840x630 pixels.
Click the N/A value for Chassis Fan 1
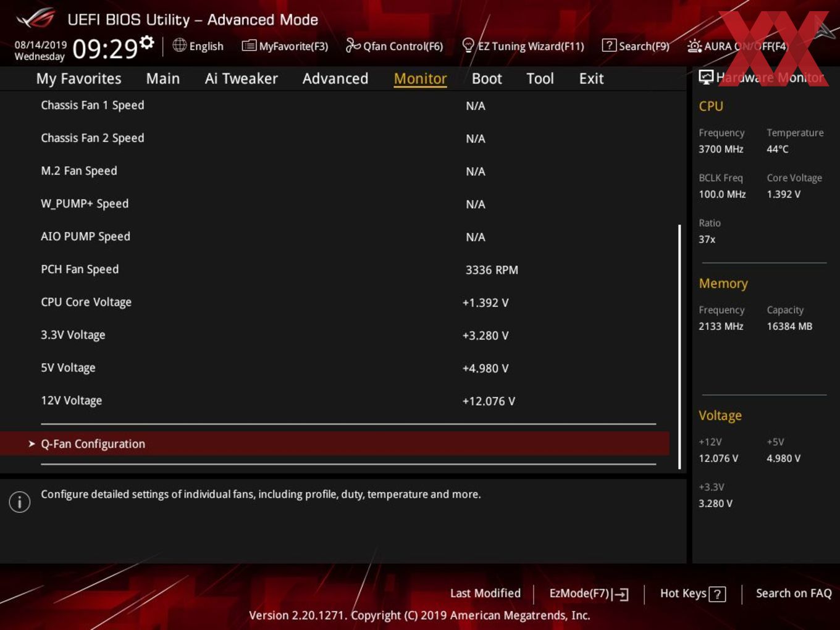point(475,106)
